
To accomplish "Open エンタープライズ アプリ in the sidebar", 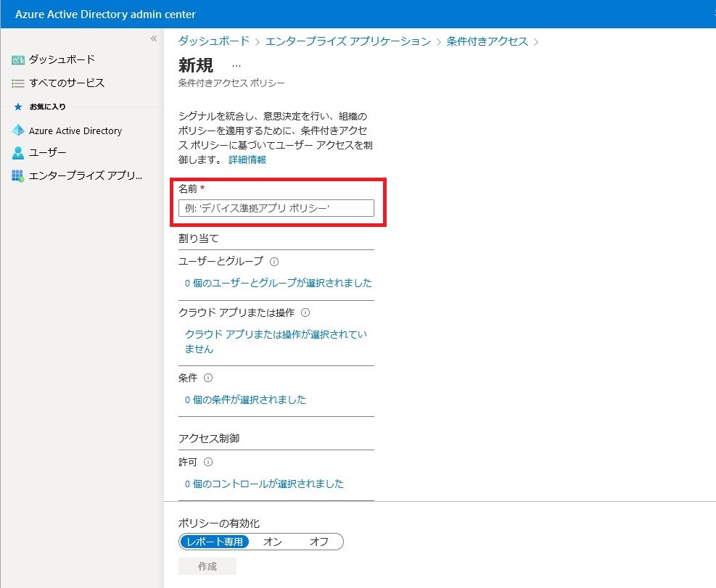I will click(x=86, y=175).
